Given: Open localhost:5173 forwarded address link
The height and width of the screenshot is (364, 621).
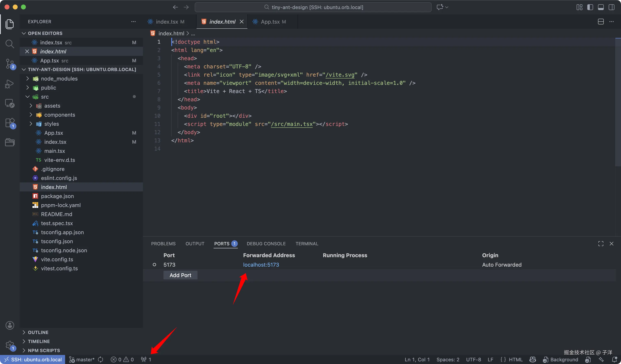Looking at the screenshot, I should [261, 264].
